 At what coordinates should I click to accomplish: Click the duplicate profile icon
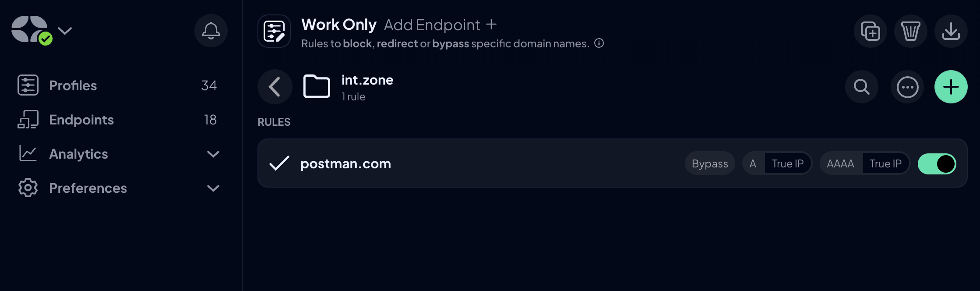870,31
